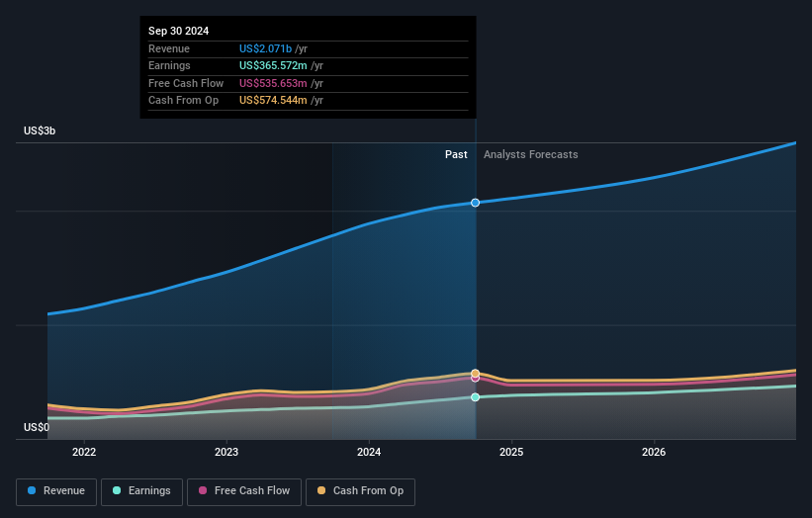
Task: Click the US$2.071b revenue value
Action: coord(266,48)
